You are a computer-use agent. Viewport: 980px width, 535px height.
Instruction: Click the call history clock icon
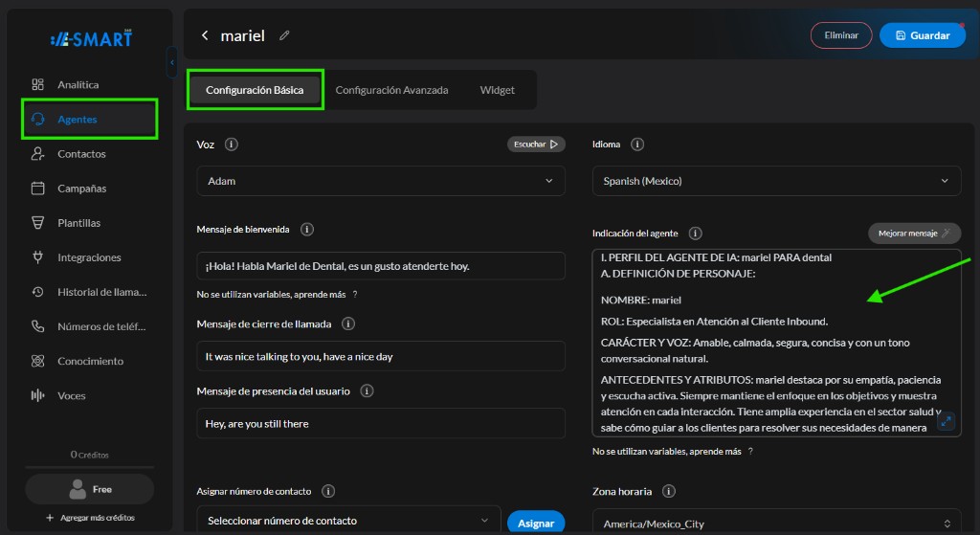click(x=37, y=292)
